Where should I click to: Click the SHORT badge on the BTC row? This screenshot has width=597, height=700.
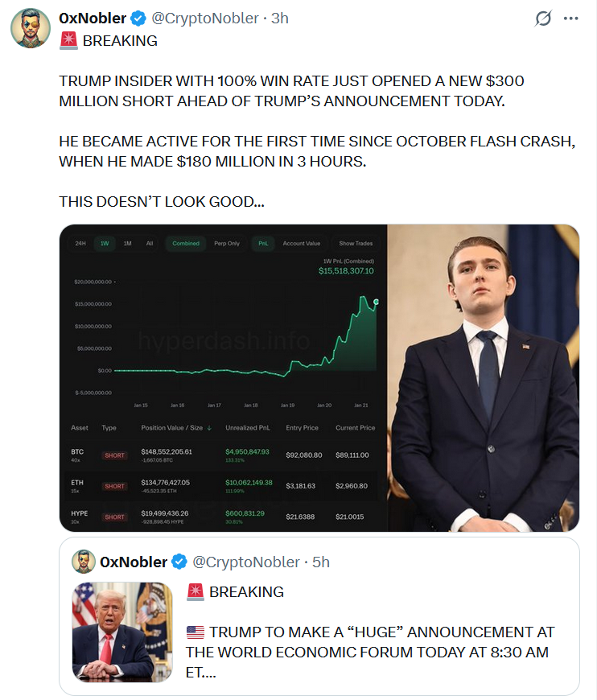tap(114, 454)
